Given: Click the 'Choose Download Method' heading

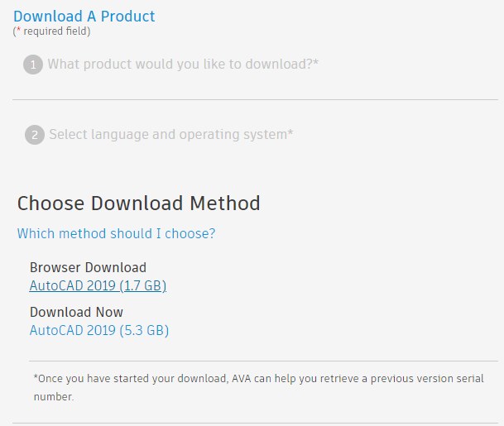Looking at the screenshot, I should 138,203.
